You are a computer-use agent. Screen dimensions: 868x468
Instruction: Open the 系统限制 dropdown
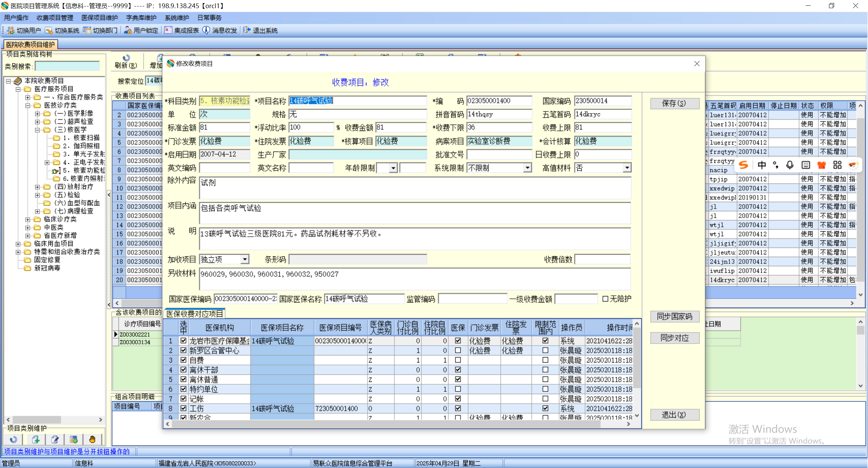tap(527, 168)
